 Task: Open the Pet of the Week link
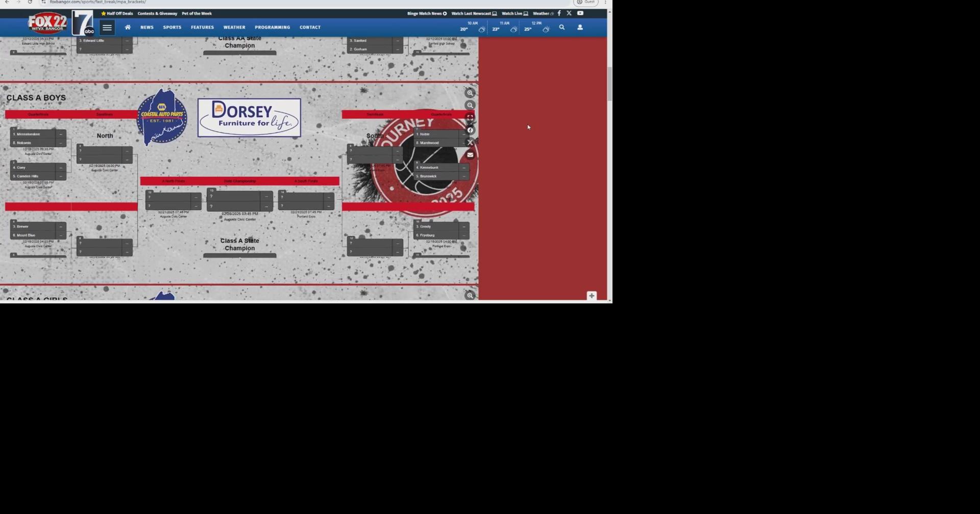pyautogui.click(x=197, y=14)
